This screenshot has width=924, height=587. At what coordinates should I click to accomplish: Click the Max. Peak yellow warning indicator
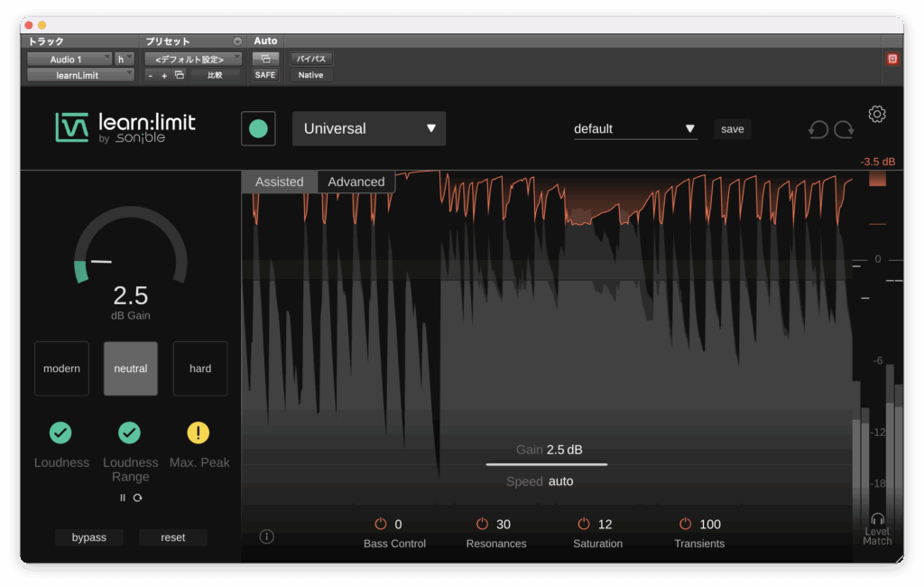198,433
